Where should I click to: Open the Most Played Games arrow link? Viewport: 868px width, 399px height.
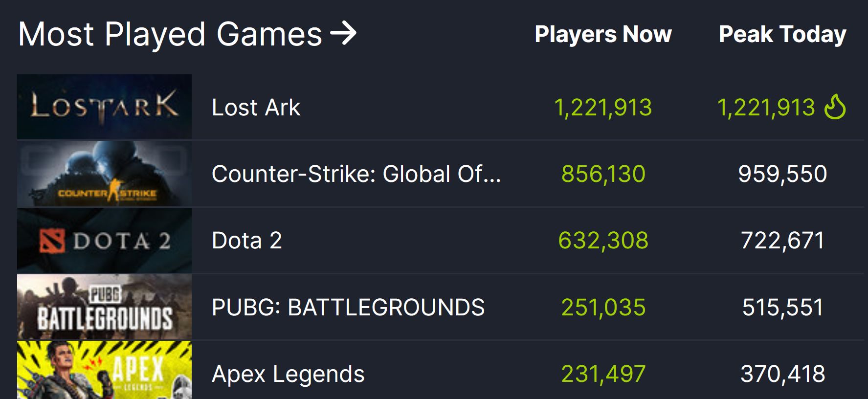click(x=343, y=34)
